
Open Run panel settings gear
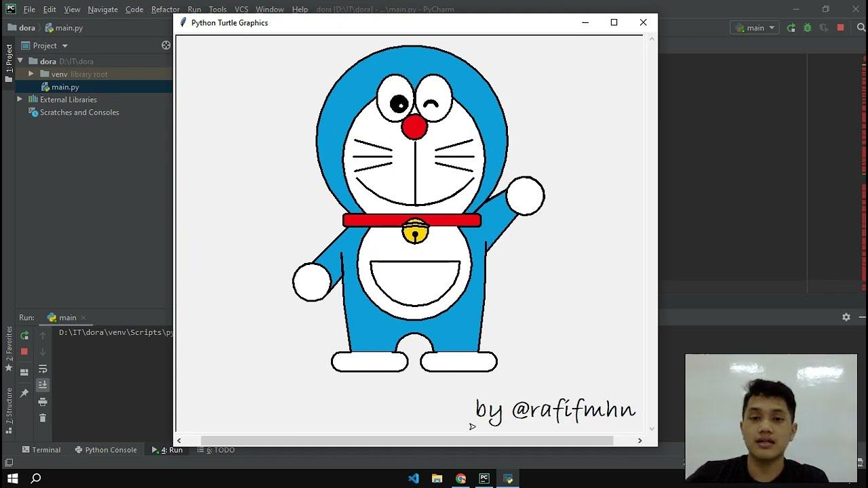click(x=846, y=317)
